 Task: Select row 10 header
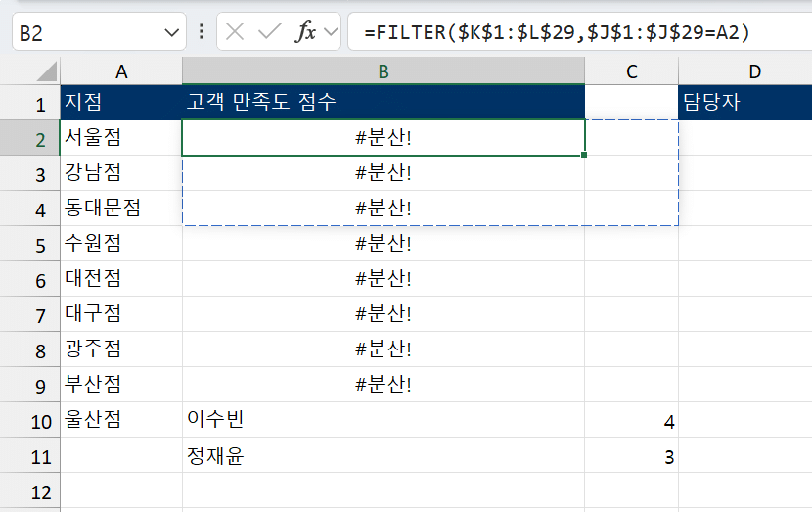tap(30, 421)
